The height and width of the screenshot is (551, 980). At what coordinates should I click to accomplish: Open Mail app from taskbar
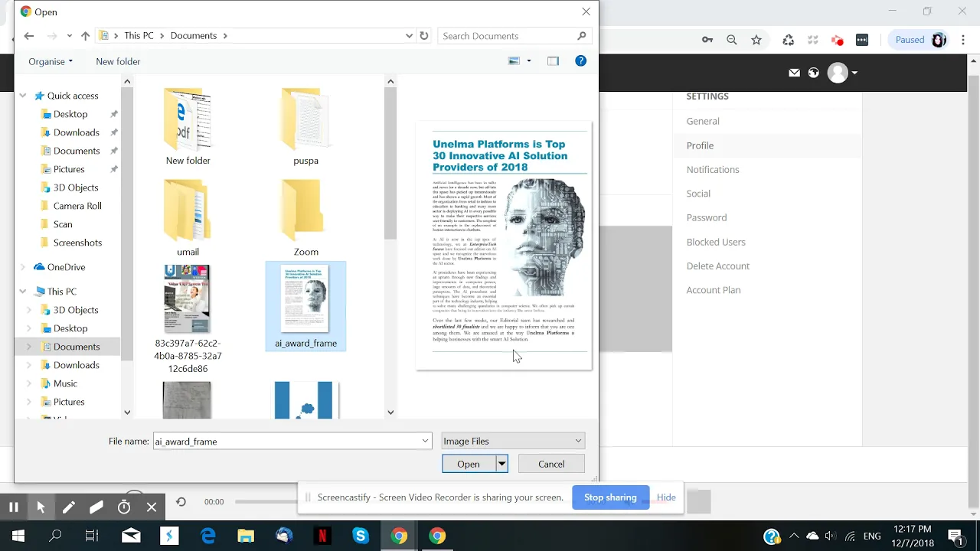tap(131, 536)
